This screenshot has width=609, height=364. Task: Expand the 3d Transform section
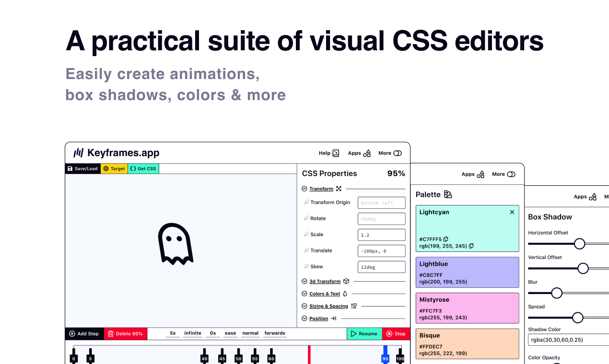tap(304, 282)
